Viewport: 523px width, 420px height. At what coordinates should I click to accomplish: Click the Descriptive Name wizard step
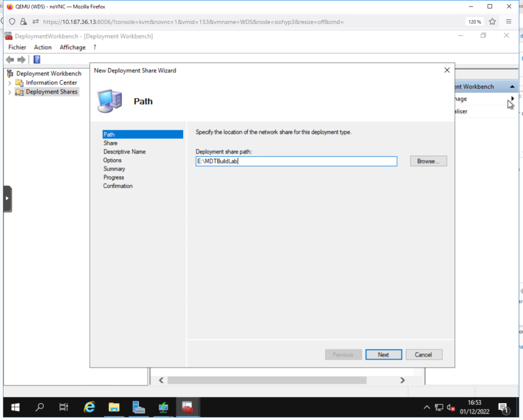click(x=124, y=152)
